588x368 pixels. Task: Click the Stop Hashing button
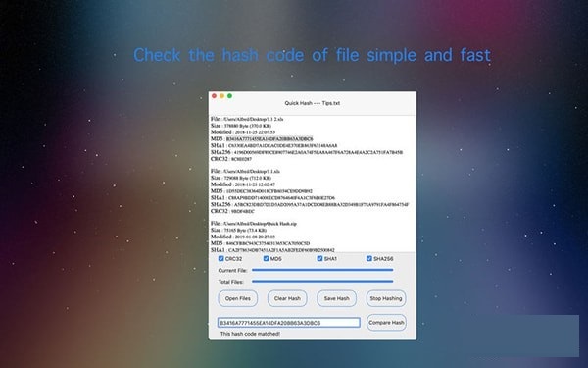pyautogui.click(x=386, y=298)
